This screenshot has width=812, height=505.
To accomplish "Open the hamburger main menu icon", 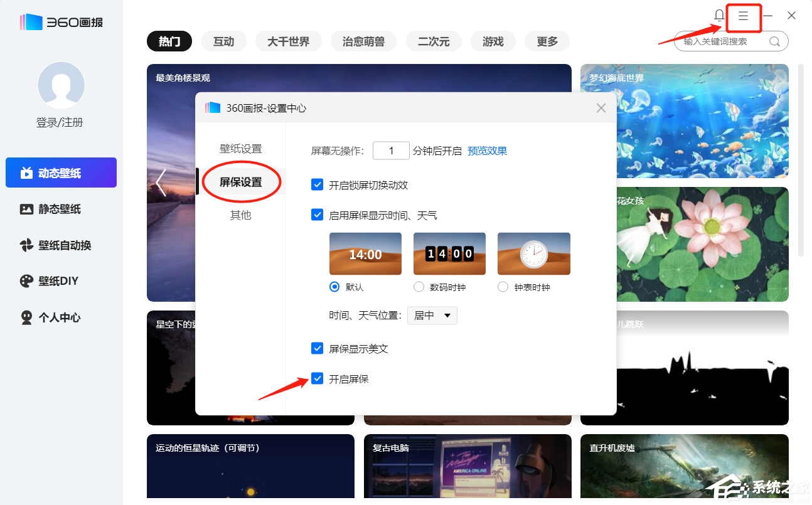I will pos(743,16).
